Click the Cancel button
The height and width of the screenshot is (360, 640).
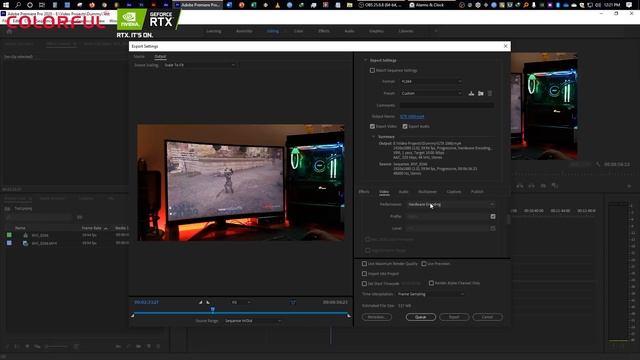point(487,317)
